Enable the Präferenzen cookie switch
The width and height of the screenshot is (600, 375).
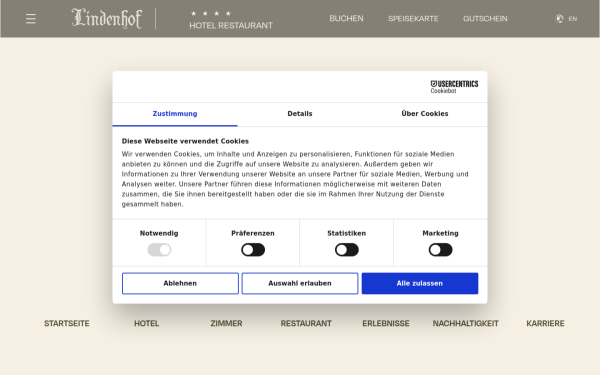pos(253,250)
